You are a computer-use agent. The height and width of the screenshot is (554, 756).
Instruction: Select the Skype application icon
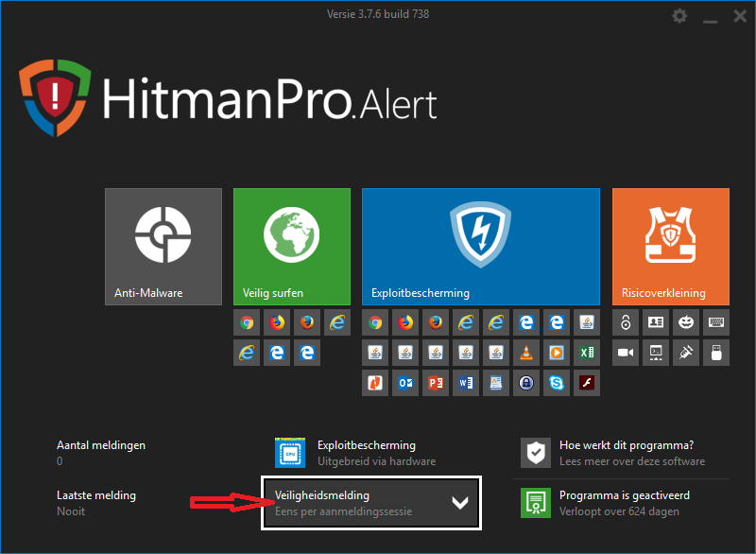click(557, 383)
